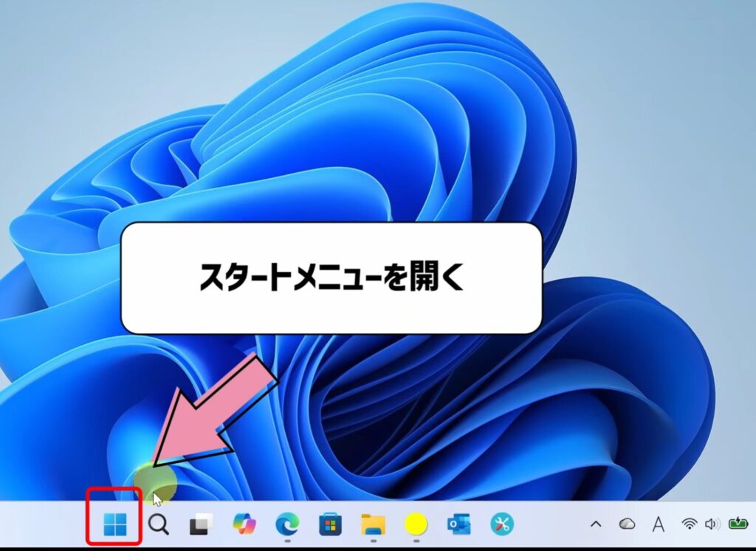Open the Microsoft Store
The width and height of the screenshot is (756, 551).
pos(329,524)
